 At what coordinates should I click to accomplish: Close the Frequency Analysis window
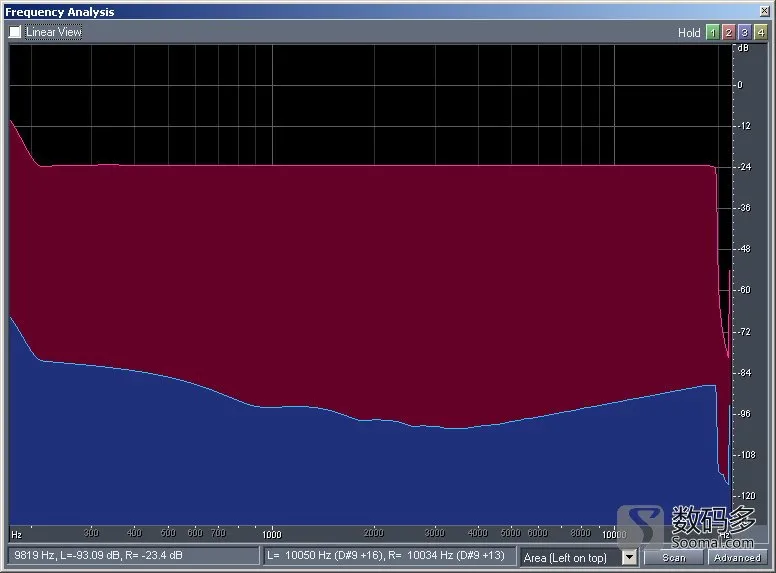764,11
